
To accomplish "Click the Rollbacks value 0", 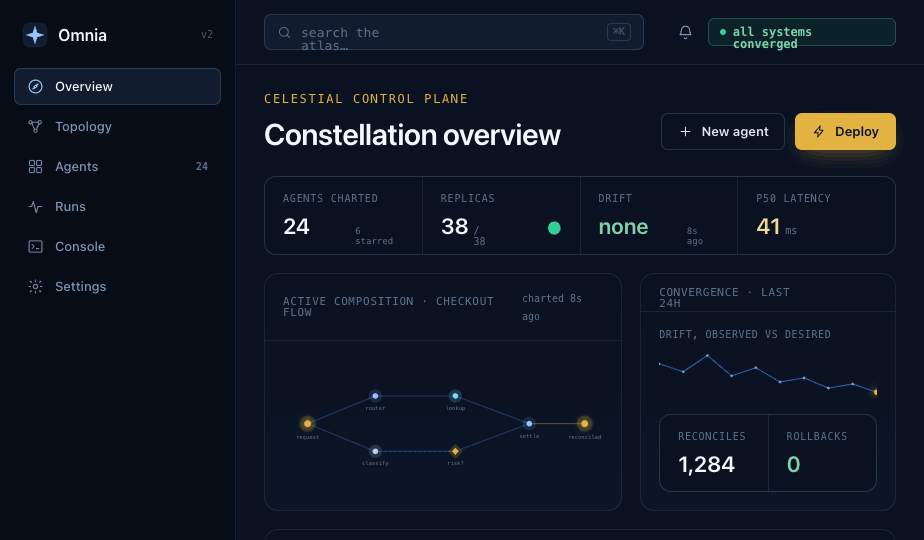I will coord(794,465).
